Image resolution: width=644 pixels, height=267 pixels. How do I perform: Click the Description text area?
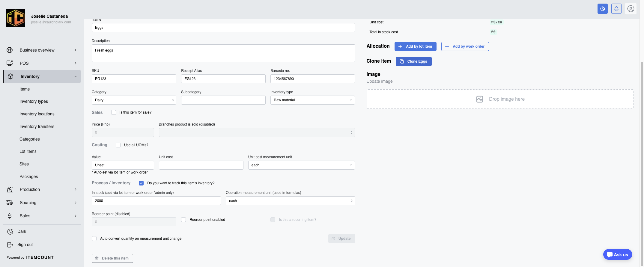223,53
